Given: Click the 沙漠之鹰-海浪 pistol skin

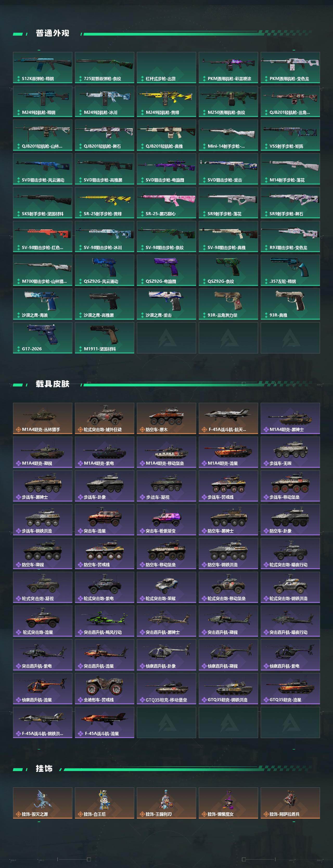Looking at the screenshot, I should pos(42,304).
